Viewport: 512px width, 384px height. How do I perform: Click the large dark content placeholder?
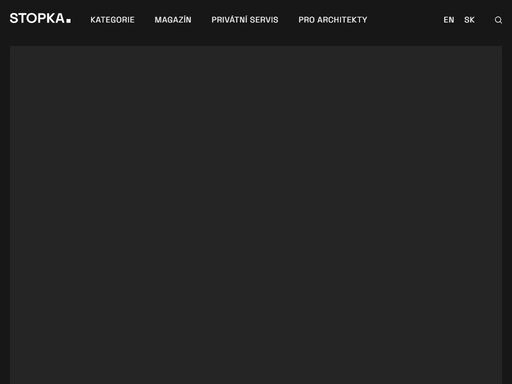click(256, 215)
